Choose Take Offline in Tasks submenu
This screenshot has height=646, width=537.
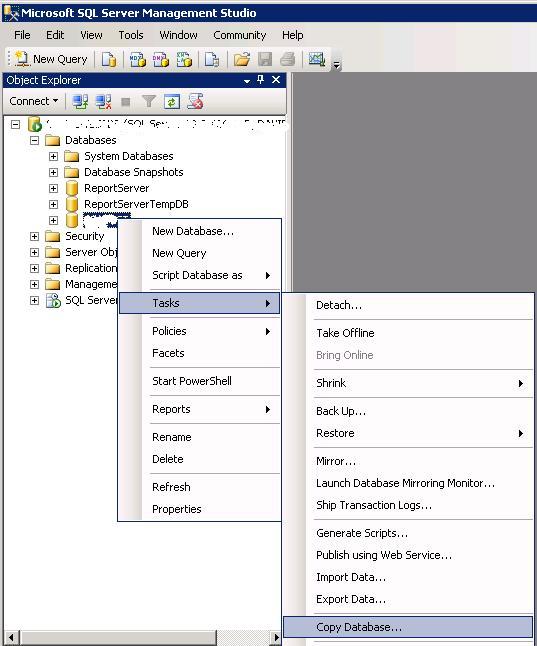[x=408, y=333]
